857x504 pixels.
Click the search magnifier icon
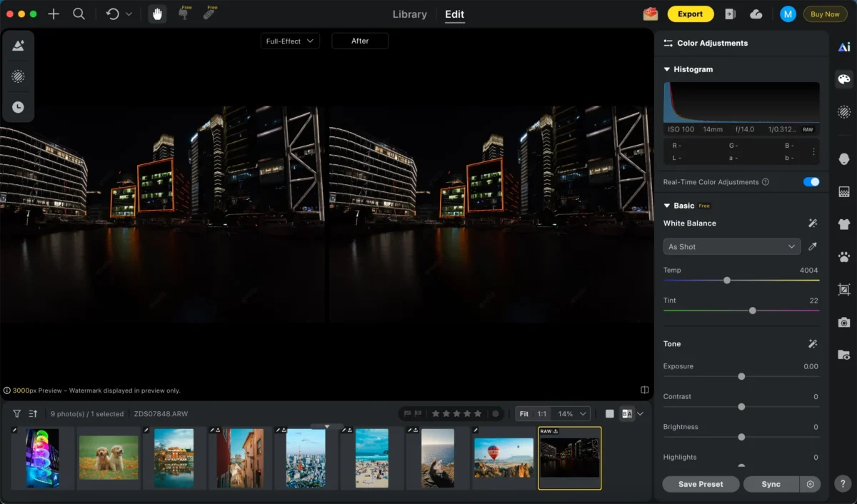pyautogui.click(x=79, y=14)
